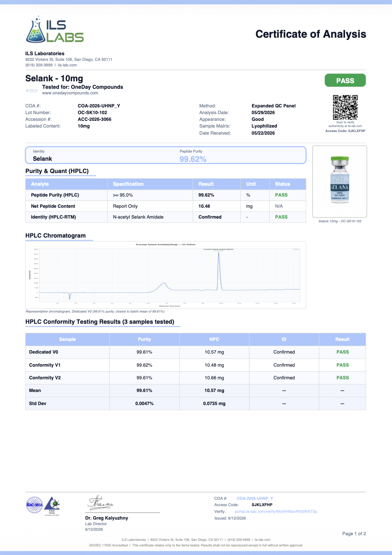
Task: Click the www.onedaycompounds.com website address
Action: 70,93
